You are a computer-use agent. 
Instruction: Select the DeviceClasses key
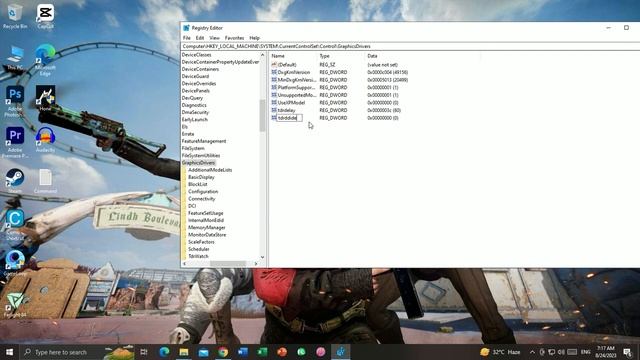click(196, 55)
